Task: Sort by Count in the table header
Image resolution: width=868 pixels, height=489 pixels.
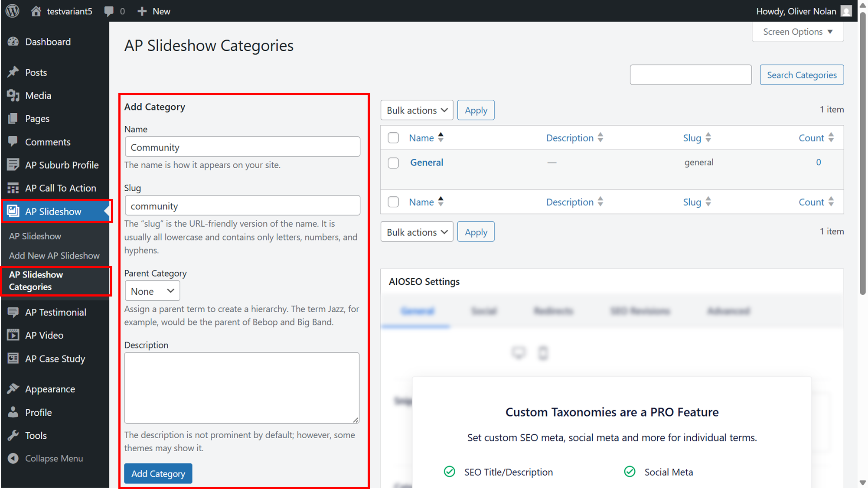Action: 816,138
